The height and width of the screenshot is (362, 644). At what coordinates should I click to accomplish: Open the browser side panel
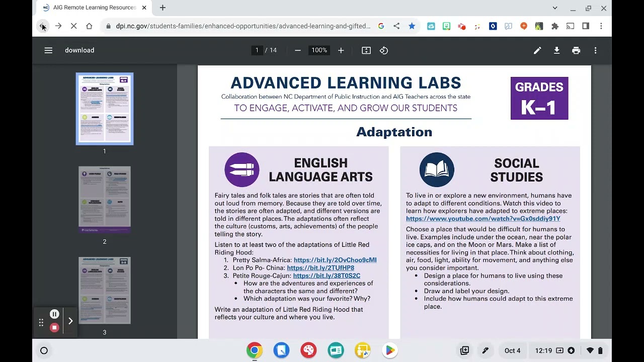586,26
